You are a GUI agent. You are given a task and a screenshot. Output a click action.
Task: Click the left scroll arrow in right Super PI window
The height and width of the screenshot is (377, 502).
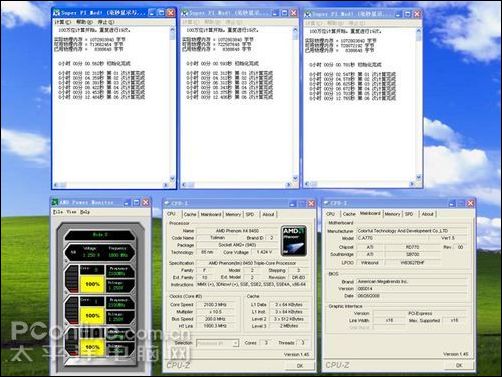[x=307, y=184]
